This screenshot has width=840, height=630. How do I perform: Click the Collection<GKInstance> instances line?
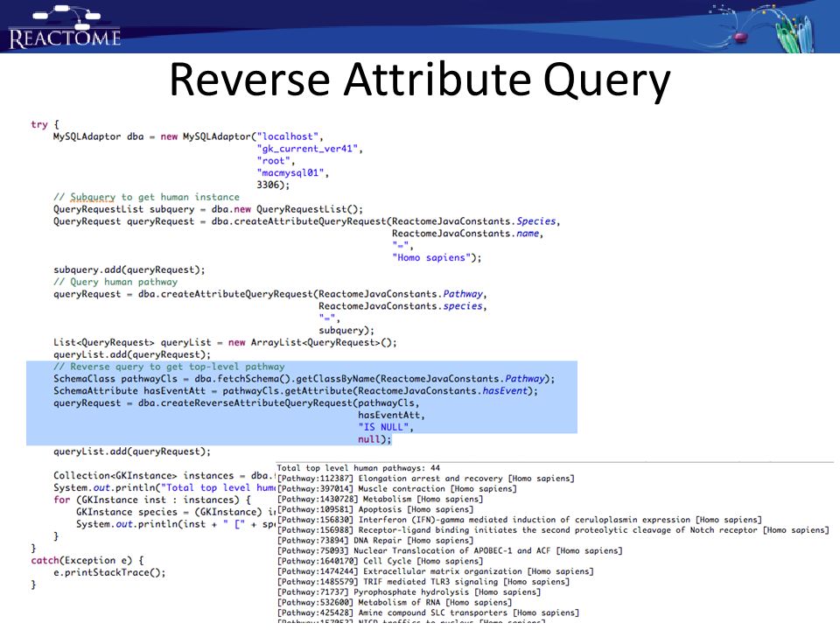(164, 476)
